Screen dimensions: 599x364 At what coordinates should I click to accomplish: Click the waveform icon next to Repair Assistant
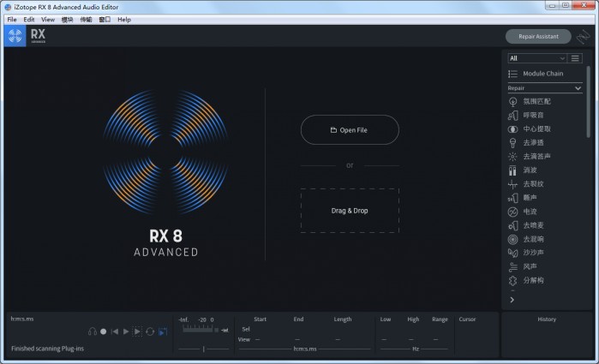pyautogui.click(x=583, y=37)
